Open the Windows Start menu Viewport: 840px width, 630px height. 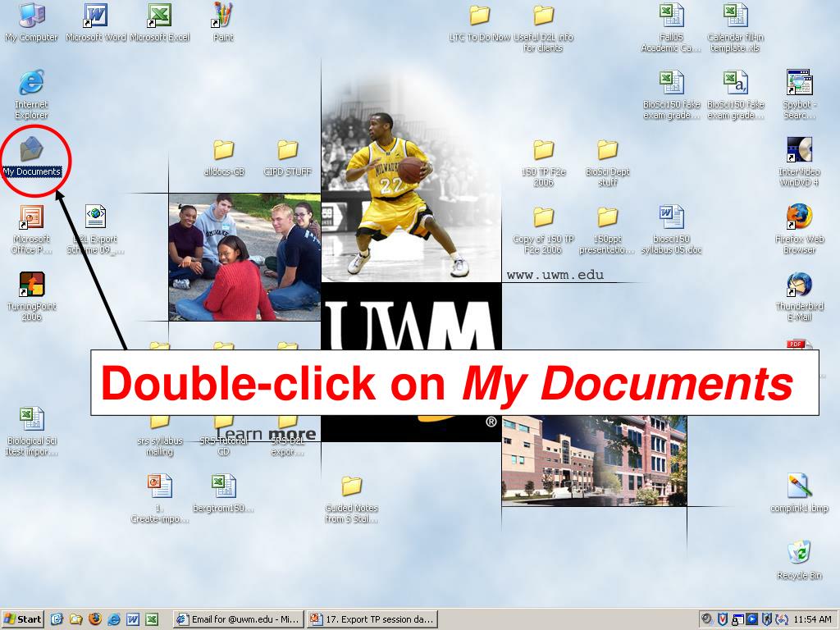coord(22,619)
